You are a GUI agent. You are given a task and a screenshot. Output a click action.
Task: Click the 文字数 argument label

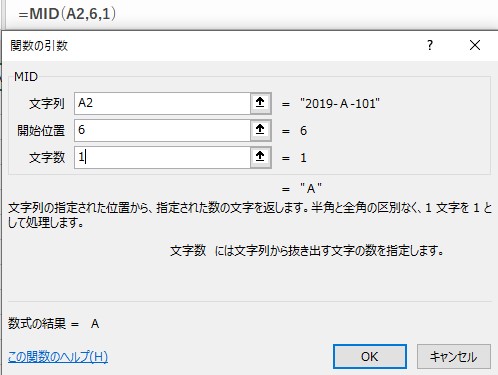[x=47, y=158]
